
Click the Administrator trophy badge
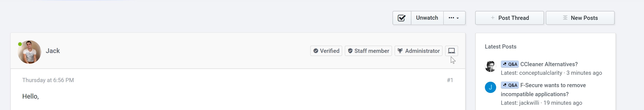point(418,51)
